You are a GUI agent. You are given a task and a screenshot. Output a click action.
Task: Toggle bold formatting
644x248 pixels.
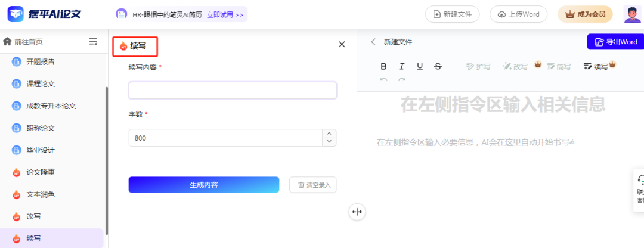point(383,67)
